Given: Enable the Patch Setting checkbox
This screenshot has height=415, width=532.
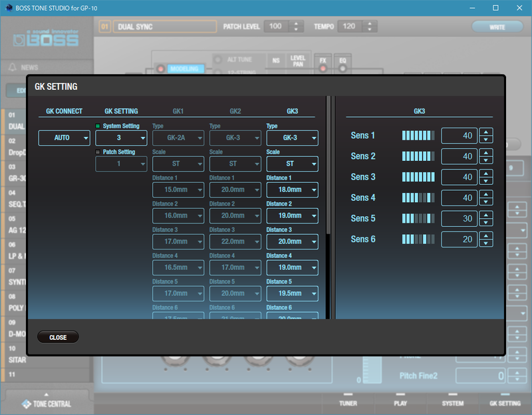Looking at the screenshot, I should [98, 152].
